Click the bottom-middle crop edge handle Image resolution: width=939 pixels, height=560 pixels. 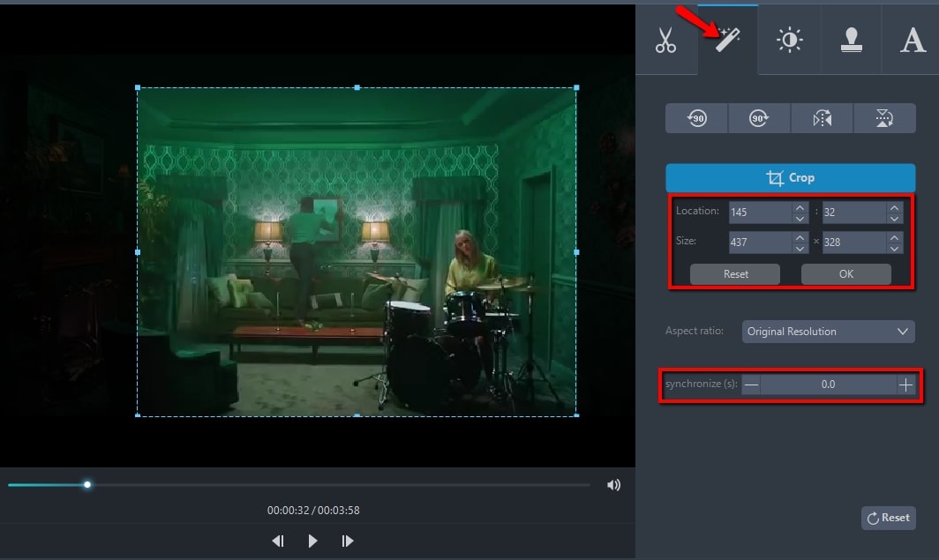coord(357,415)
